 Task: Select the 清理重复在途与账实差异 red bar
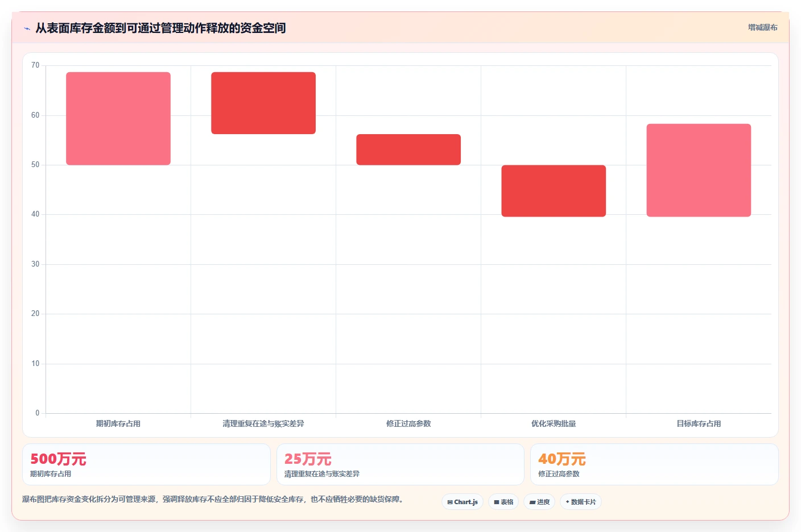(263, 103)
